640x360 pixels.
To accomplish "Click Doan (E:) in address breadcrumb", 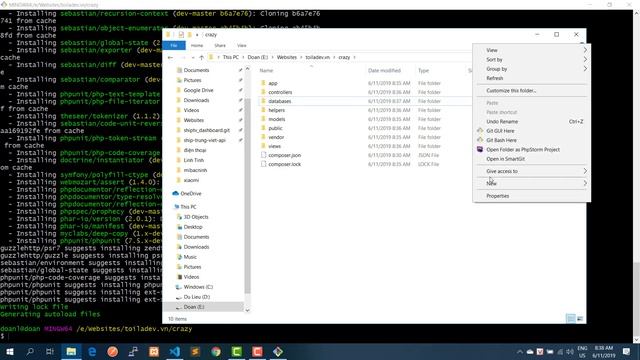I will 258,57.
